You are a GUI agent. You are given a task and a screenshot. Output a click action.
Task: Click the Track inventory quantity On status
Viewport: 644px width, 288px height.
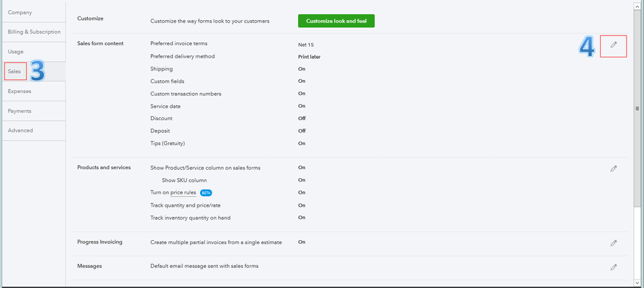301,218
